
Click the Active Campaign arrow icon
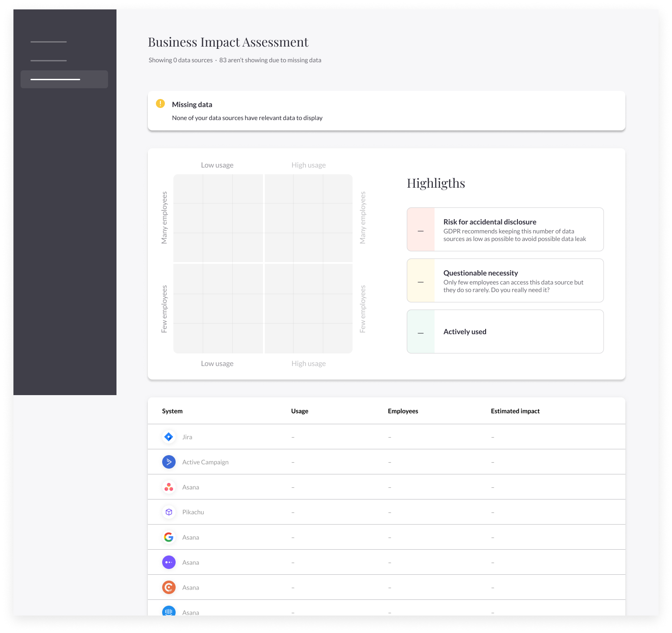[169, 462]
